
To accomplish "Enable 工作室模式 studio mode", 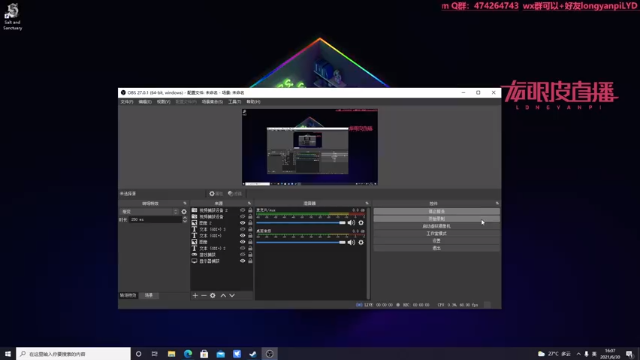I will [x=437, y=233].
